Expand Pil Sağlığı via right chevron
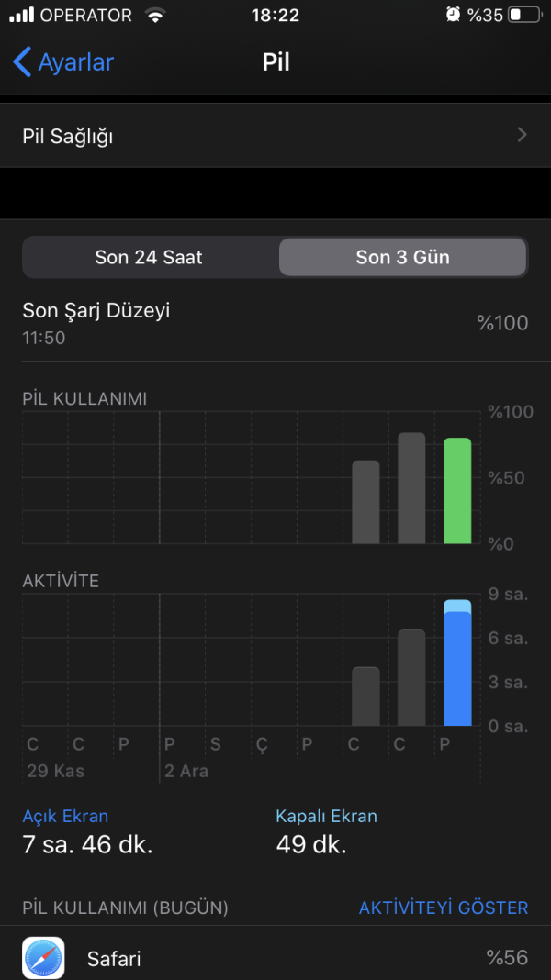Screen dimensions: 551x980 click(x=522, y=136)
